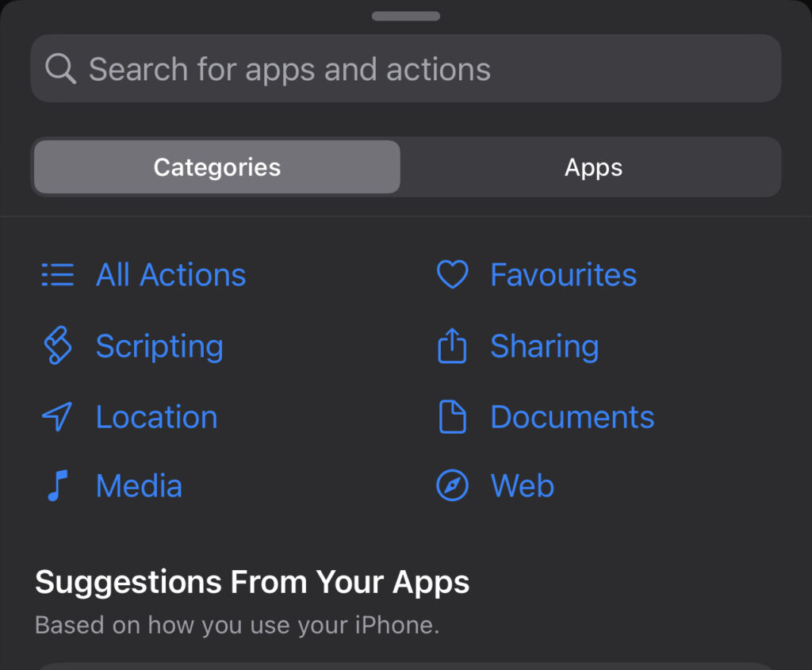Select the Categories tab

[x=217, y=167]
